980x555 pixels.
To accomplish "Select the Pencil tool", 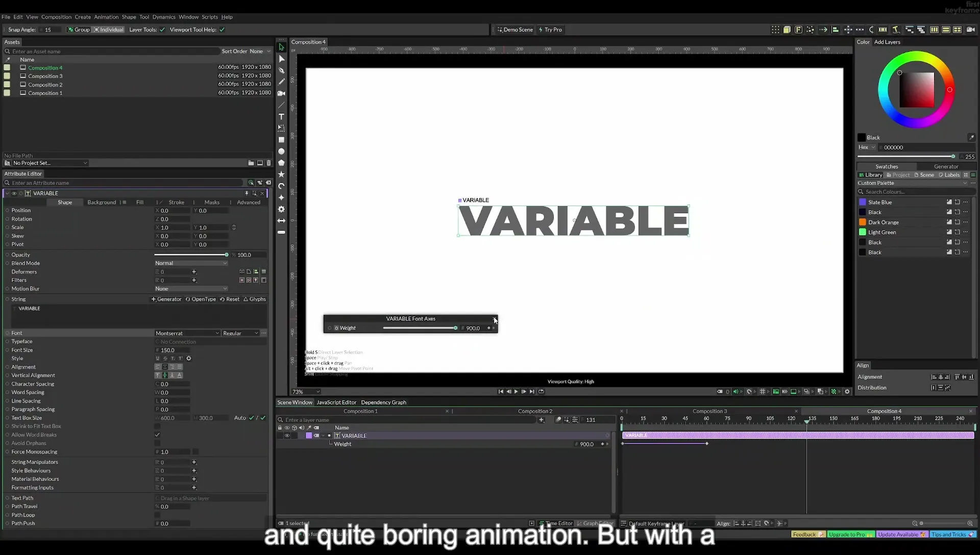I will click(x=281, y=82).
